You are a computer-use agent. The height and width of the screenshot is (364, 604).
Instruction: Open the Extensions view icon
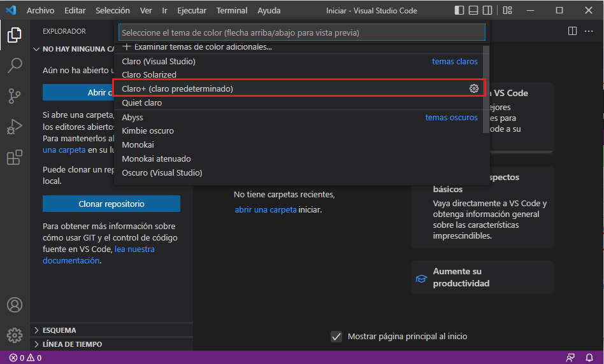[x=15, y=157]
